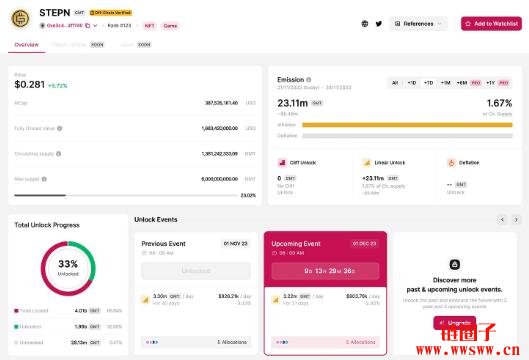
Task: Copy the contract address with the copy icon
Action: point(87,26)
